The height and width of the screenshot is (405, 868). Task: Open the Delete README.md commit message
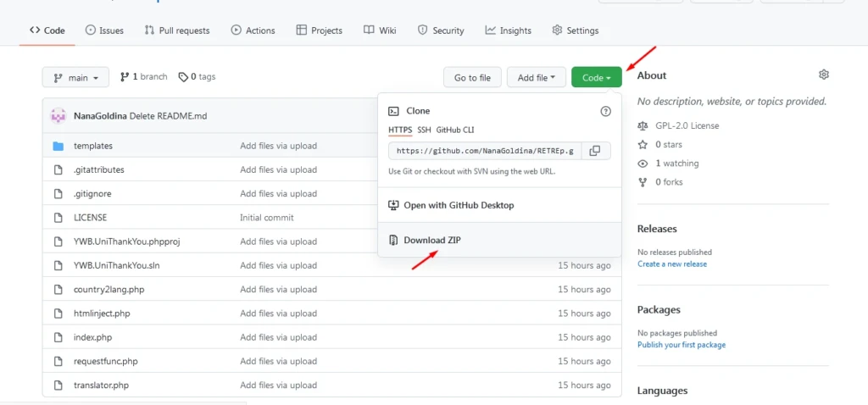(169, 116)
